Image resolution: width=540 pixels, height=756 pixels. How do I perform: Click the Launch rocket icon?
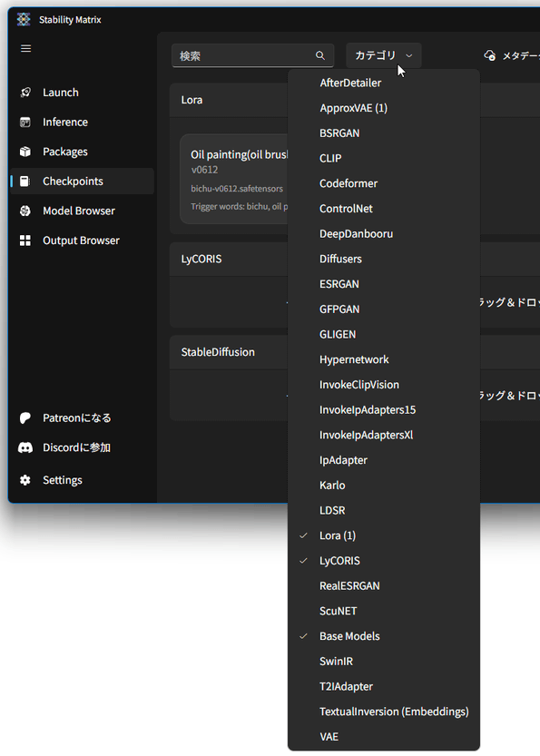click(x=25, y=93)
